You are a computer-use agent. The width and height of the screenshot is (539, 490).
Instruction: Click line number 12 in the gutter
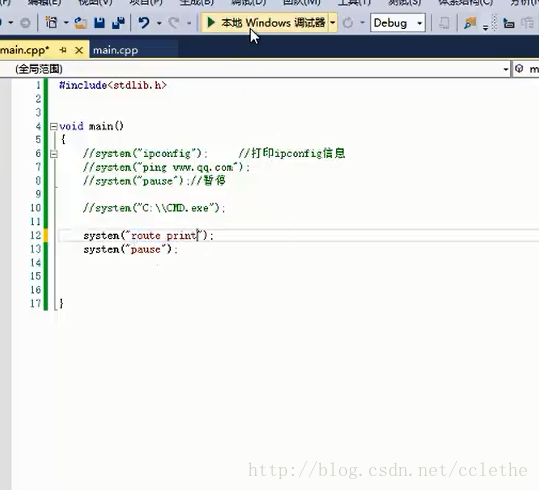35,236
